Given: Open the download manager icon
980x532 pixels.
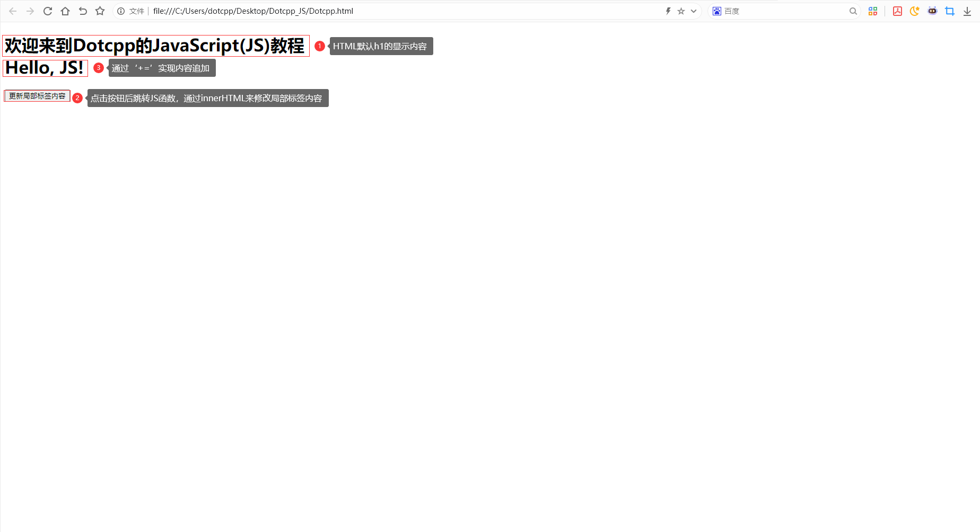Looking at the screenshot, I should click(x=967, y=11).
